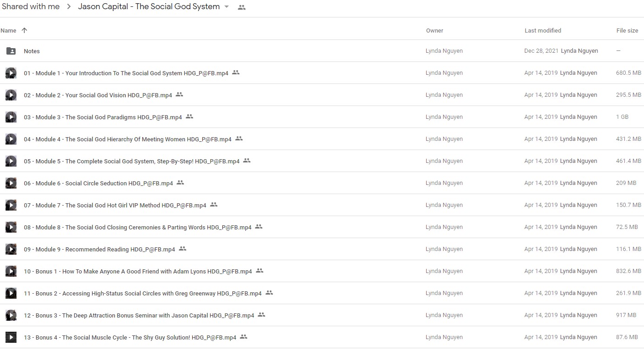Select file 07 - Module 7 VIP Method

click(x=115, y=206)
